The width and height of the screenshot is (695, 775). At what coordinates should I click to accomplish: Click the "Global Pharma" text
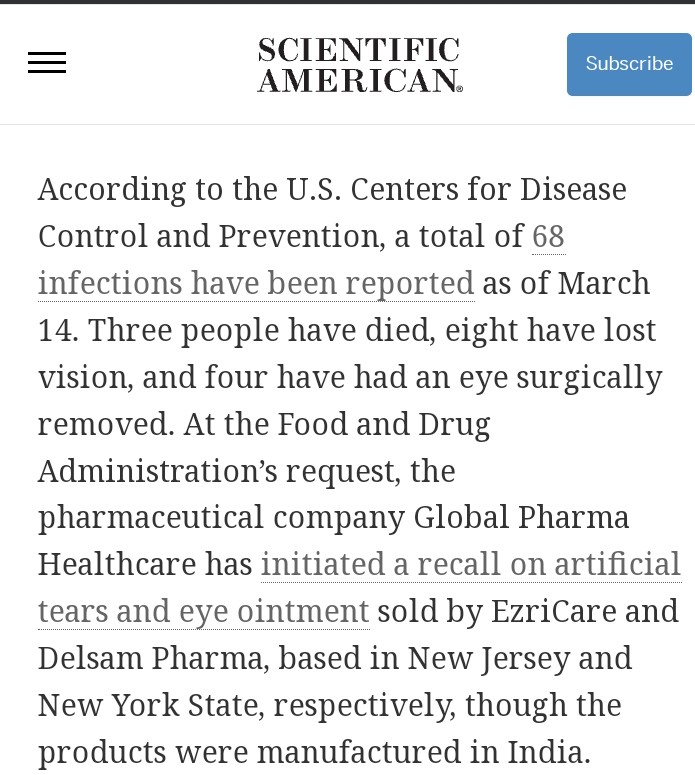(521, 517)
